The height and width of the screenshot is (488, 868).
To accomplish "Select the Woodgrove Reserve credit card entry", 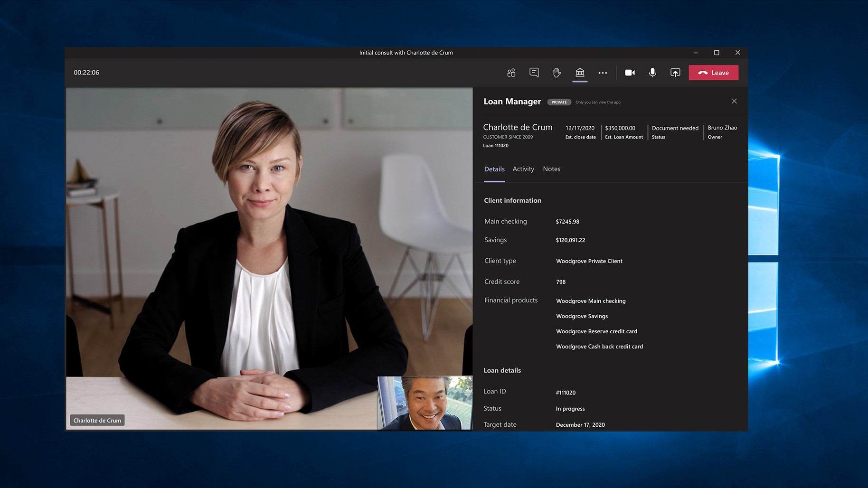I will click(x=596, y=331).
